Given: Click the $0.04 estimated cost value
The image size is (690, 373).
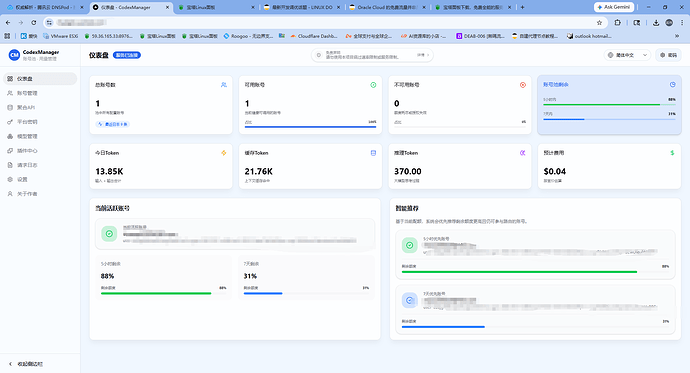Looking at the screenshot, I should click(x=554, y=172).
